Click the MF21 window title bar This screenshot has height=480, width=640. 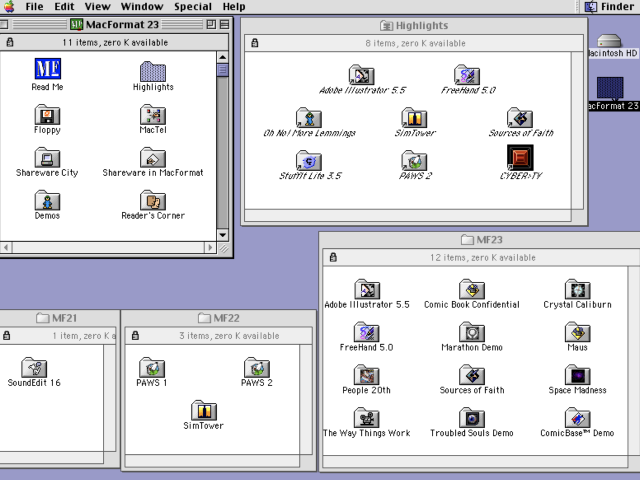tap(59, 318)
